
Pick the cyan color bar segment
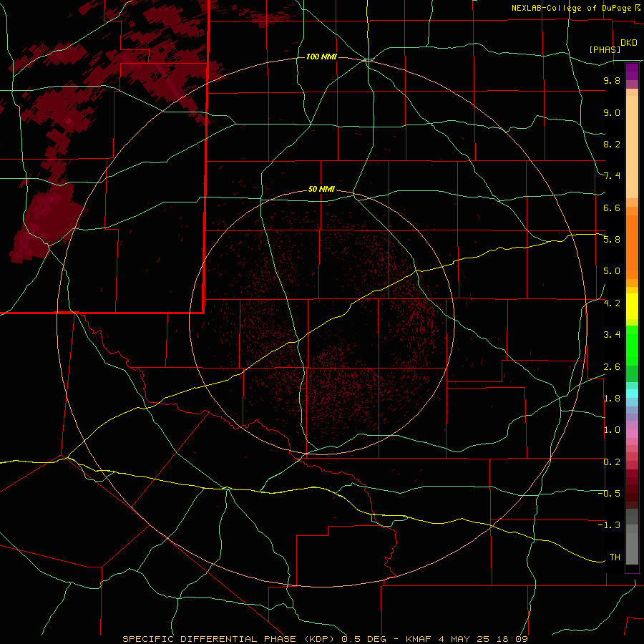tap(632, 394)
